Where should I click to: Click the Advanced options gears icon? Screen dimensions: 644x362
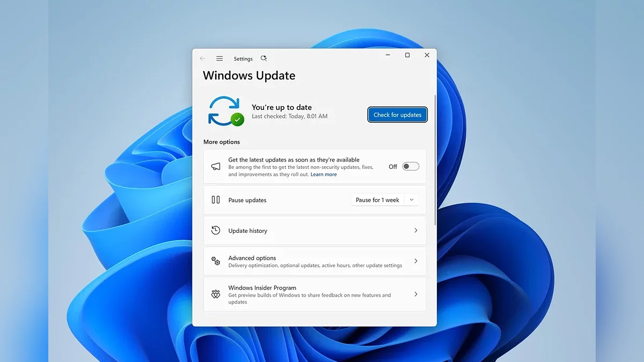coord(216,261)
